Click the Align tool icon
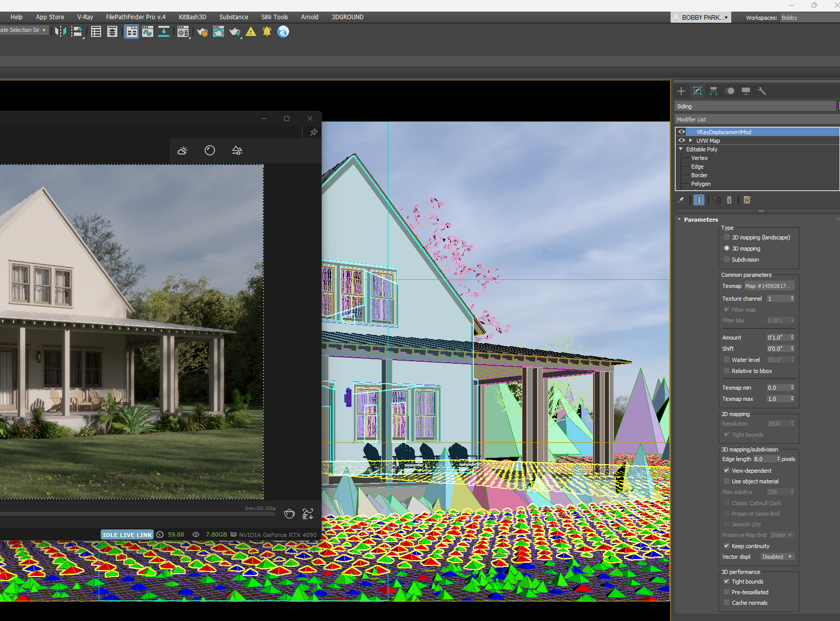Screen dimensions: 840x621 point(77,32)
